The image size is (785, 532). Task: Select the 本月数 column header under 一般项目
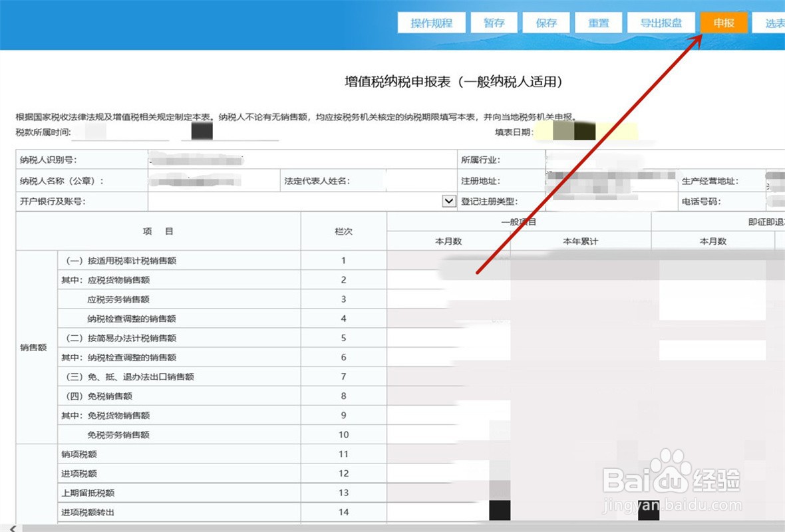[449, 241]
